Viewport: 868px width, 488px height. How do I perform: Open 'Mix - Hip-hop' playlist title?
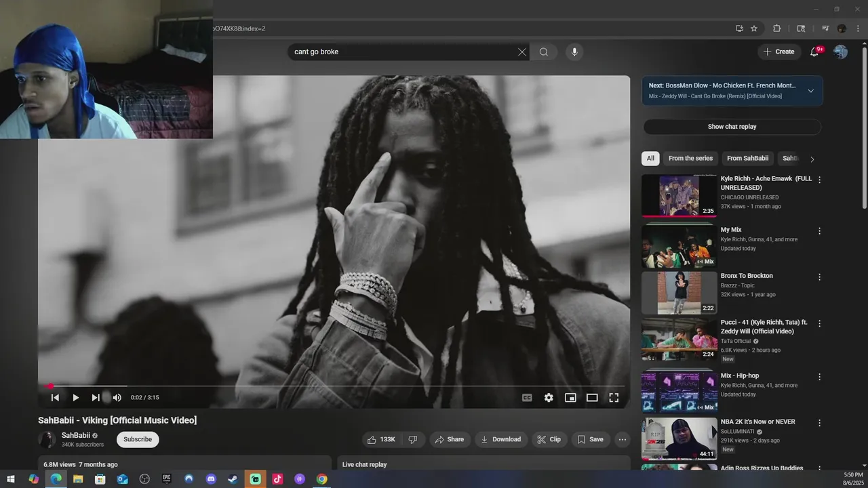(740, 375)
